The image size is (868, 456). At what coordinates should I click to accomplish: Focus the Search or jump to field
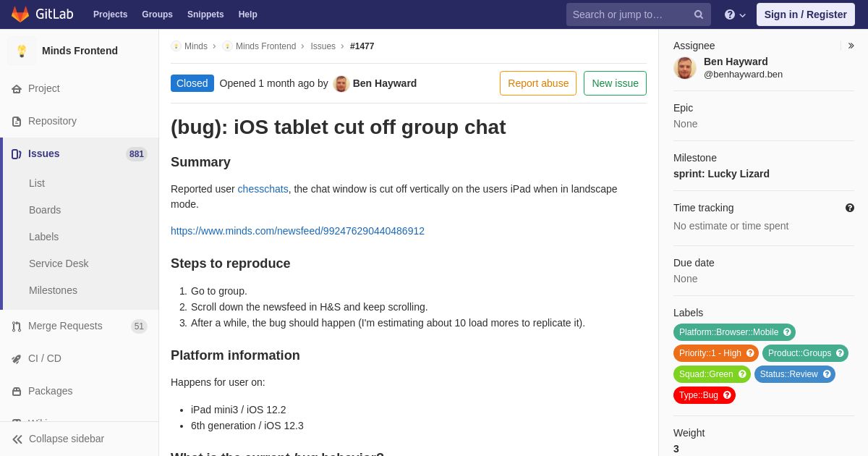[x=639, y=14]
